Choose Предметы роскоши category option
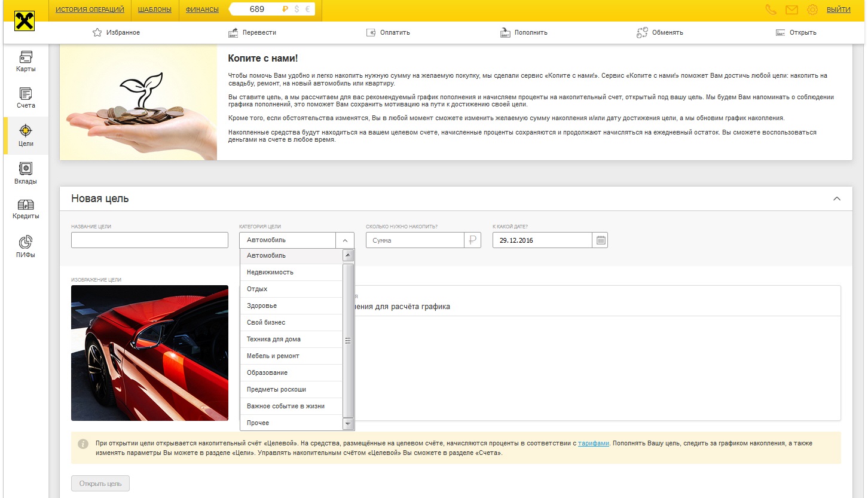This screenshot has width=868, height=498. point(291,390)
